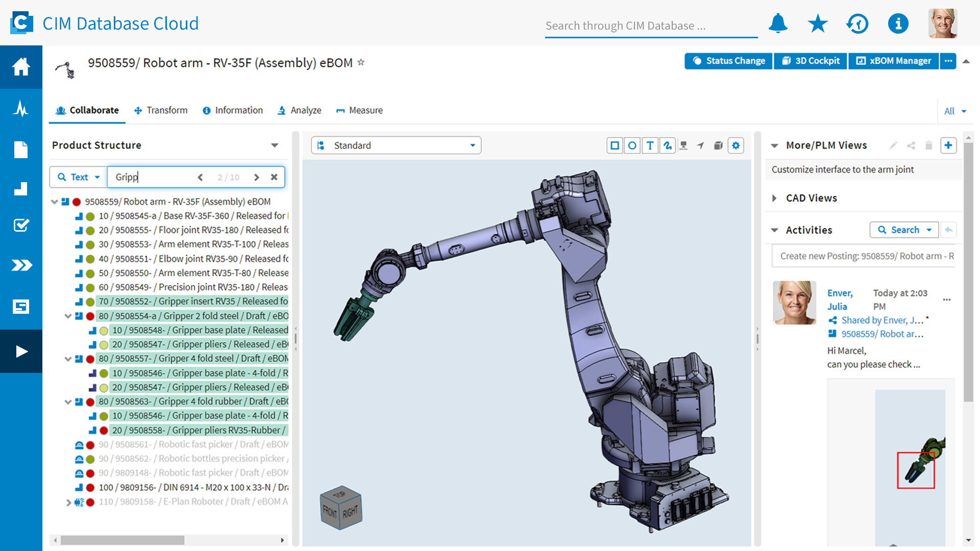
Task: Select the text markup tool
Action: [x=650, y=146]
